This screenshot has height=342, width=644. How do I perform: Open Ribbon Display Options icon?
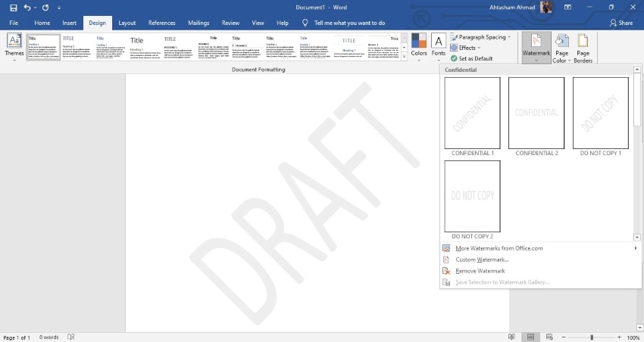point(567,8)
